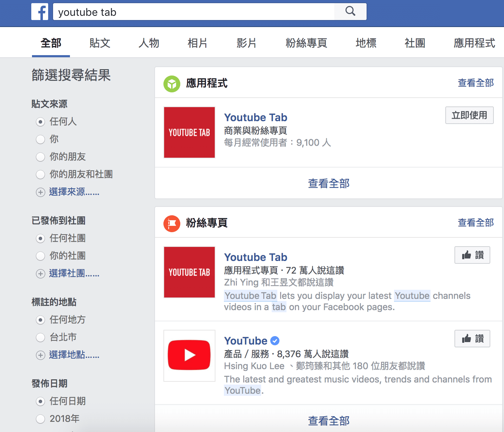
Task: Open the YouTube page title link
Action: point(246,341)
